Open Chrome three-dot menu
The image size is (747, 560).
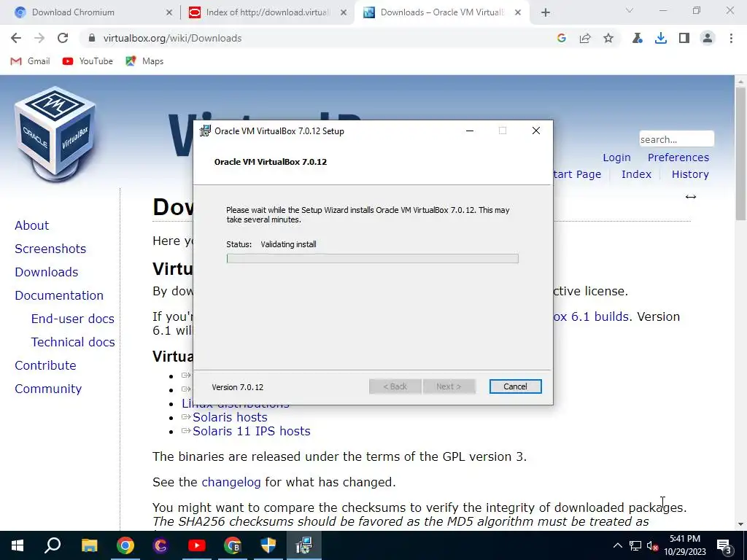731,38
